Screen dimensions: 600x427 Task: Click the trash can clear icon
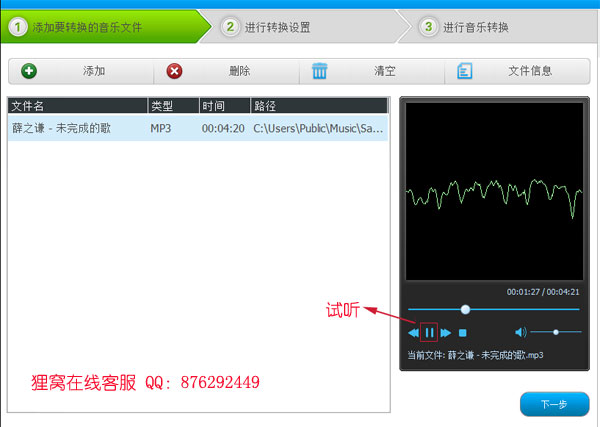320,71
